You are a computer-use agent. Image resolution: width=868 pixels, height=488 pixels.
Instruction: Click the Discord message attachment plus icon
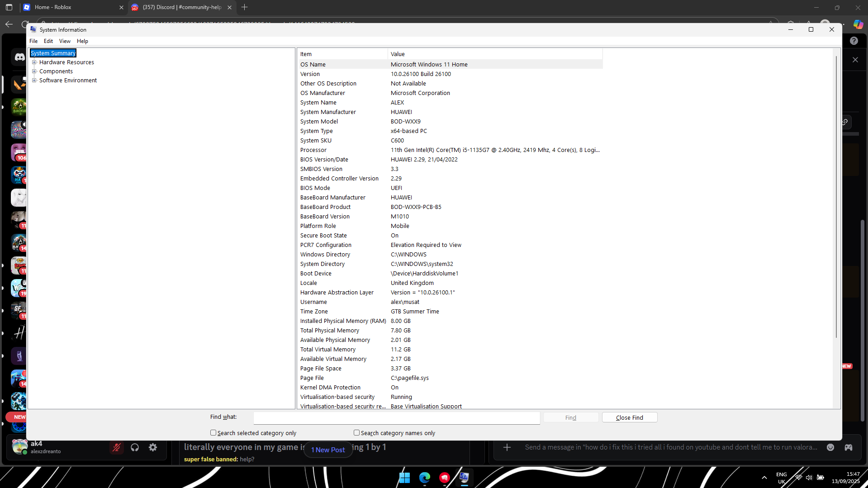point(507,447)
